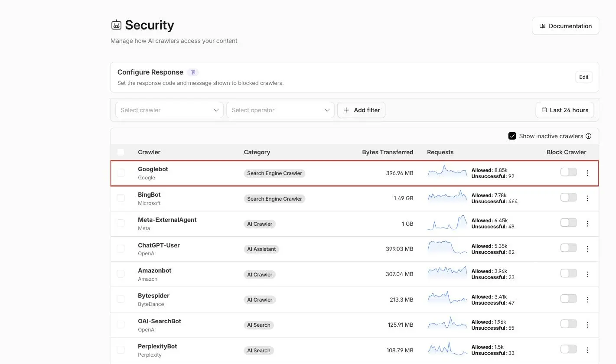616x364 pixels.
Task: View the BingBot requests sparkline chart
Action: [447, 197]
